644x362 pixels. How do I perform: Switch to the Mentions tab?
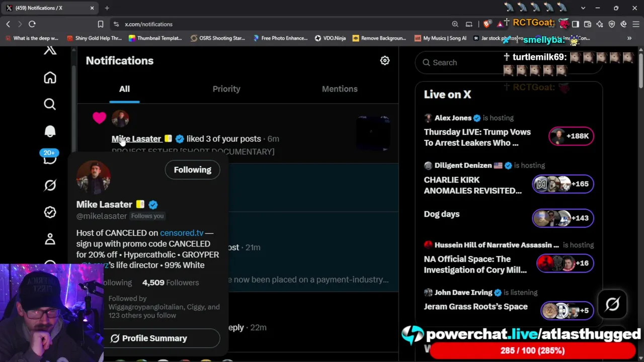tap(340, 89)
